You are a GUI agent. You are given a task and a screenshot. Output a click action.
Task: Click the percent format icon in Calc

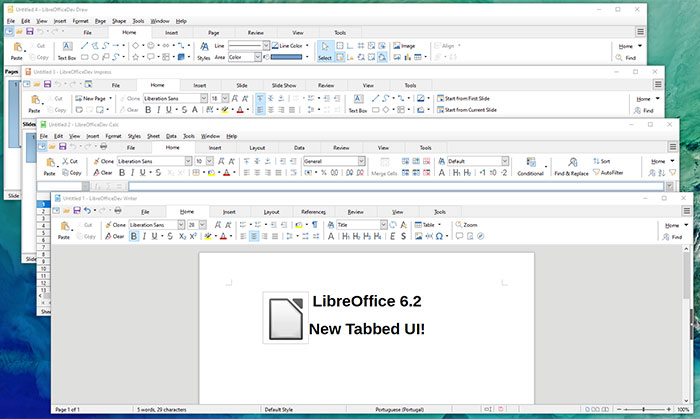(324, 173)
